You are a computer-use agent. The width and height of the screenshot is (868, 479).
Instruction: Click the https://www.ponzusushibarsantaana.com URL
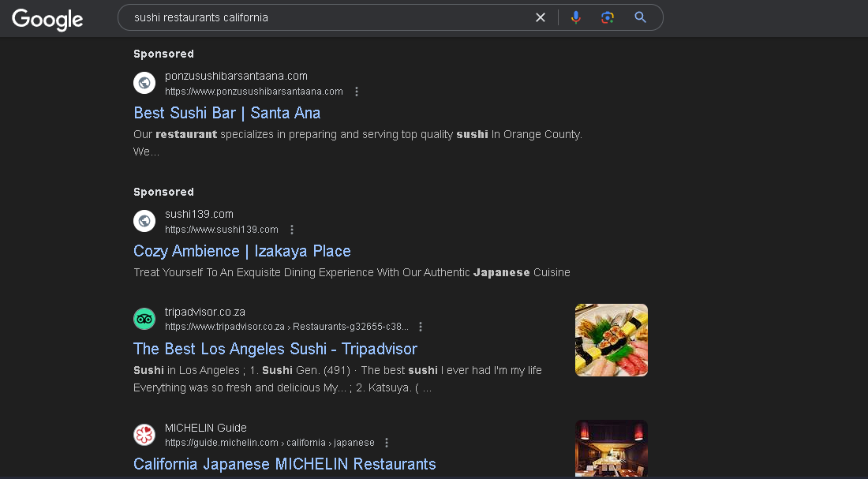pos(253,92)
